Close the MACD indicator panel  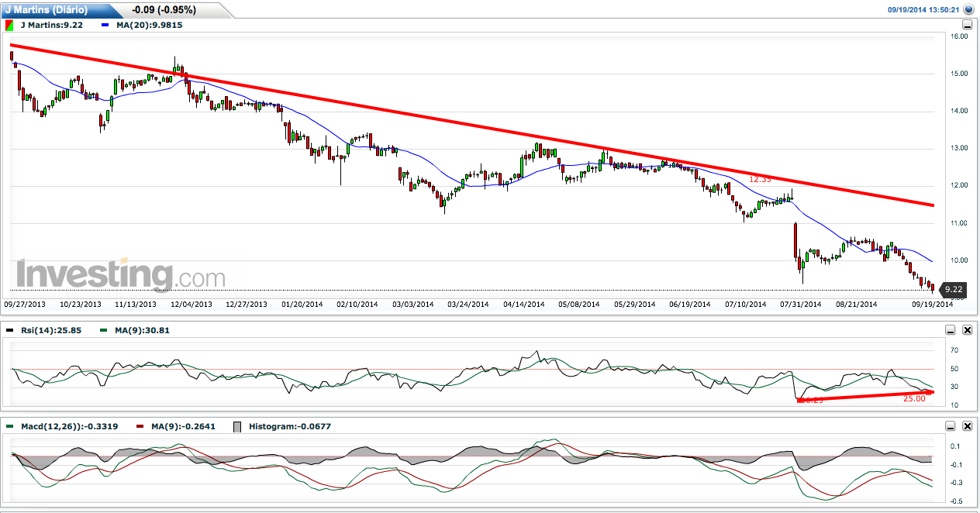click(967, 426)
